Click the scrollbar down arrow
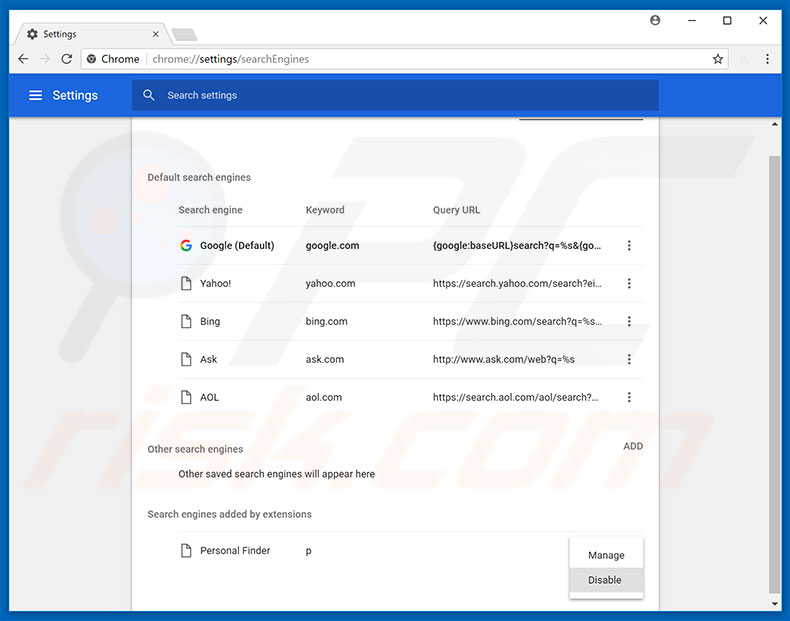The image size is (790, 621). pyautogui.click(x=774, y=603)
